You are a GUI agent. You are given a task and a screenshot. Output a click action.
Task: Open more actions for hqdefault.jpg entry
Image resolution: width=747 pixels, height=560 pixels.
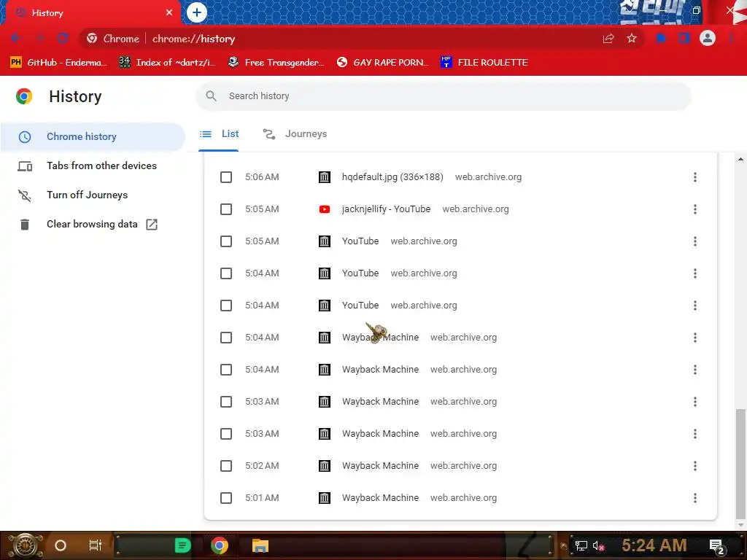pyautogui.click(x=695, y=177)
